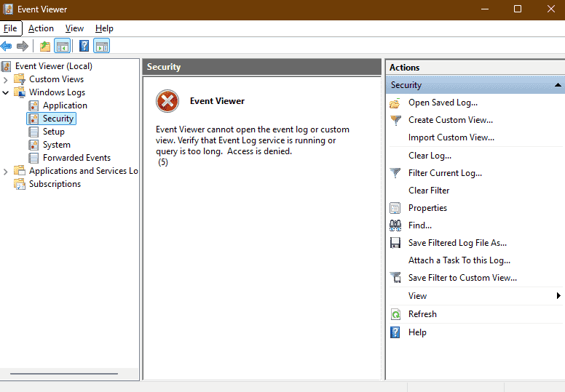Close the Event Viewer window

click(x=551, y=9)
